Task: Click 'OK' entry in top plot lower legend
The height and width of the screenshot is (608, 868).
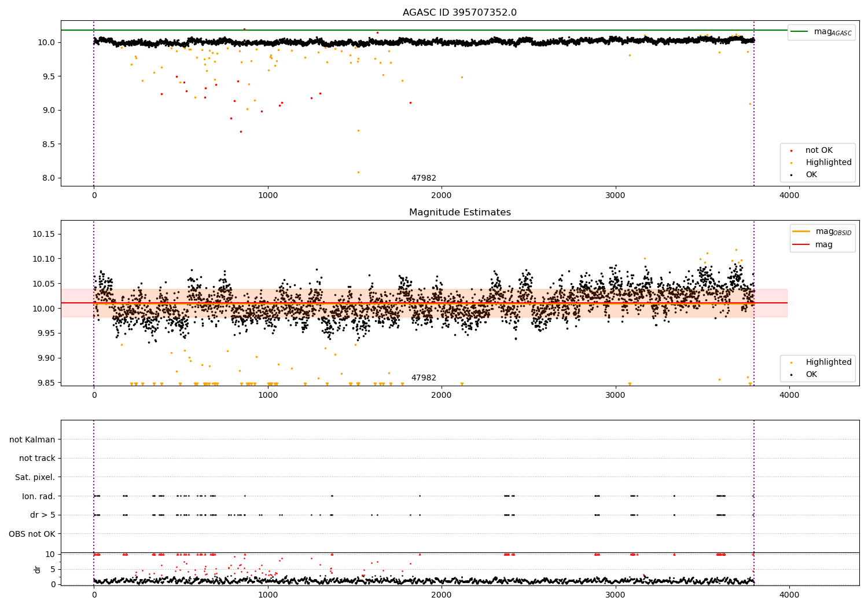Action: click(x=811, y=175)
